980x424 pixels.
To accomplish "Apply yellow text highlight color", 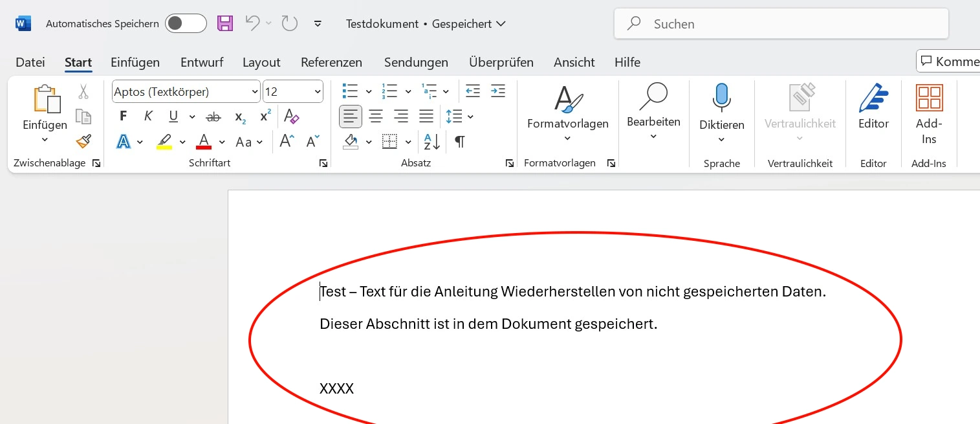I will (164, 142).
